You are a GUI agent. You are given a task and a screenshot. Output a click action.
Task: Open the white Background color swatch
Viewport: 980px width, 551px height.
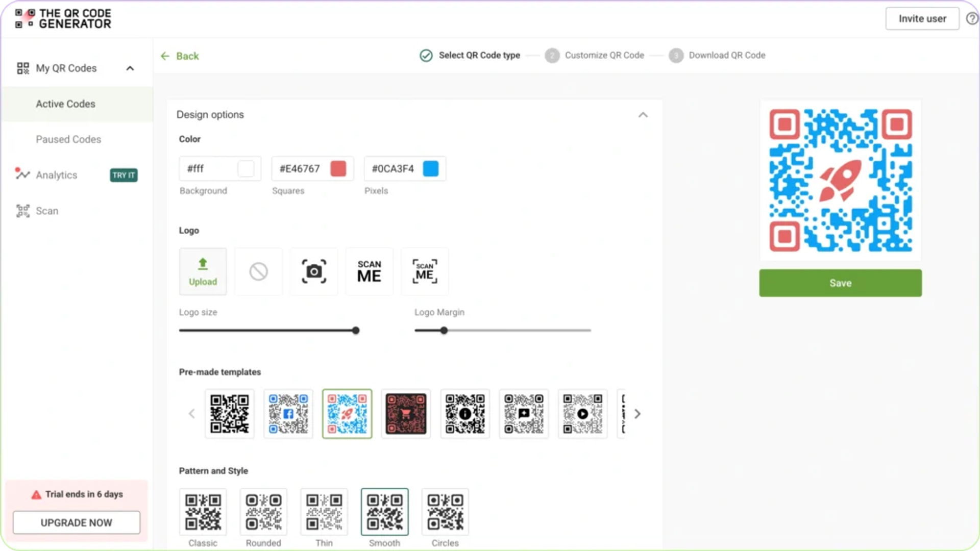point(246,169)
